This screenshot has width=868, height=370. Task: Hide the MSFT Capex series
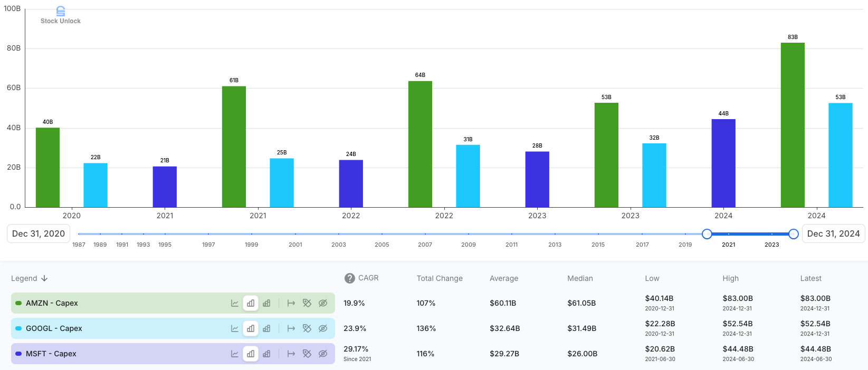(x=323, y=354)
